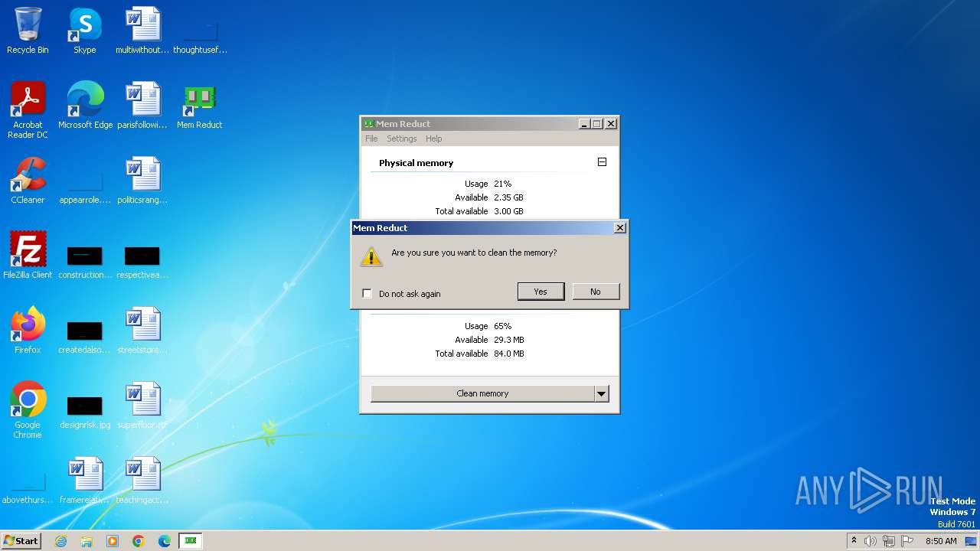Click the Clean memory button
This screenshot has height=551, width=980.
pyautogui.click(x=482, y=393)
